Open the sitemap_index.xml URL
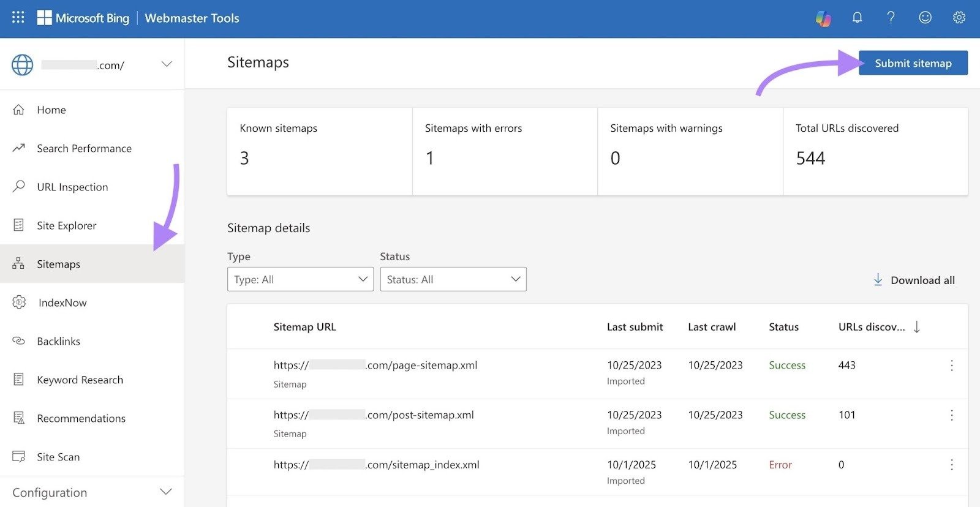 376,464
